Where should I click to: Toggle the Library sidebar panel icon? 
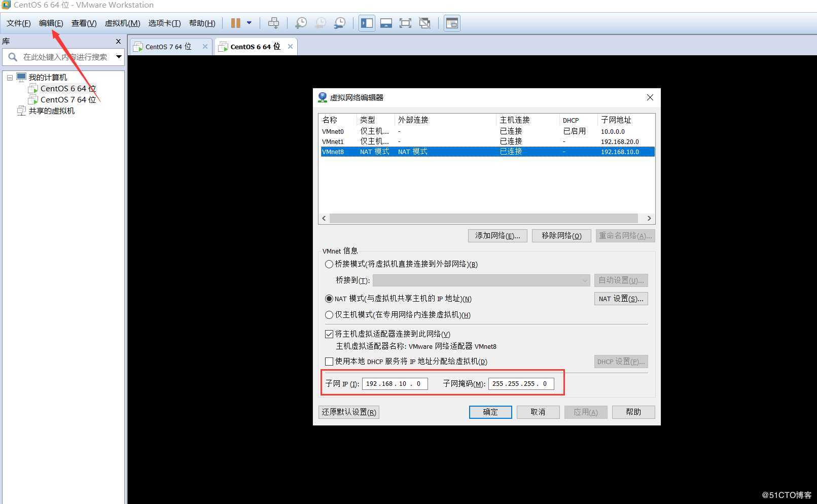[x=367, y=22]
